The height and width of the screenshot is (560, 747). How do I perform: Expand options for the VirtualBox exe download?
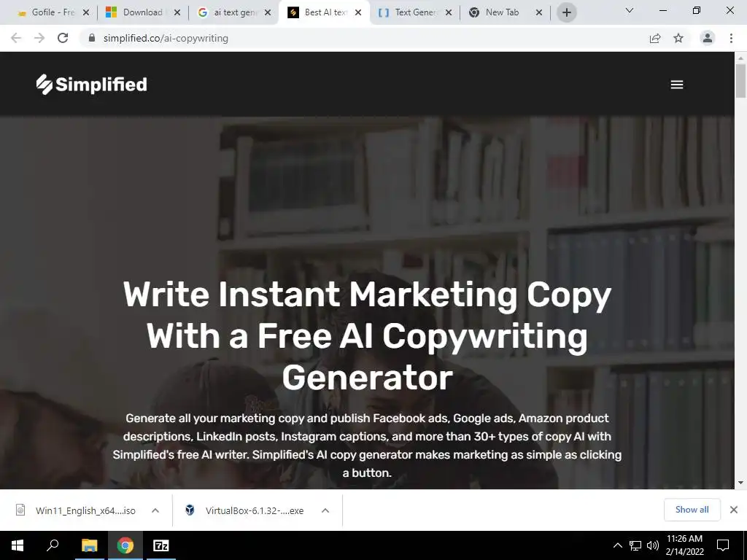click(x=325, y=510)
